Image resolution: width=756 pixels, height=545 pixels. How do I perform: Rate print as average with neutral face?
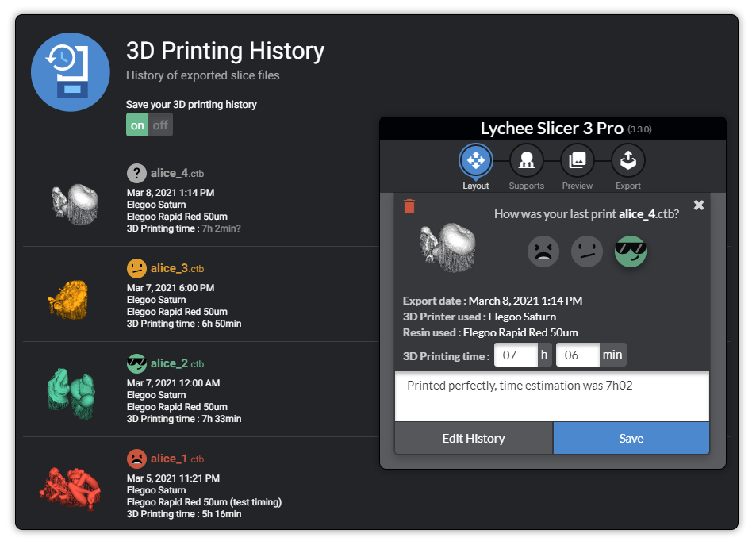(x=587, y=251)
